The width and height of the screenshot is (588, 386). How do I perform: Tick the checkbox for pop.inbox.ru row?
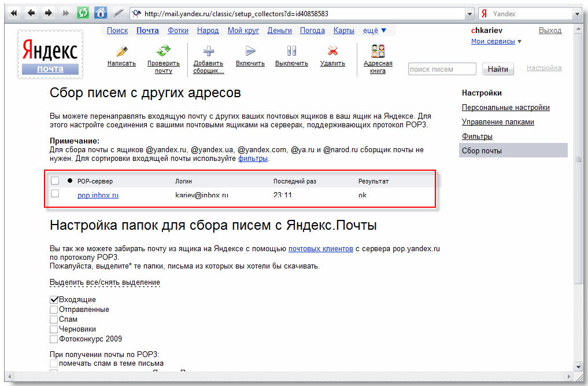pos(55,193)
